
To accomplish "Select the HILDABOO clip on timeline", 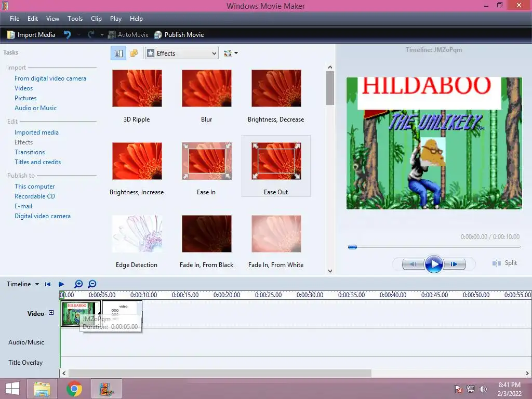I will coord(81,314).
